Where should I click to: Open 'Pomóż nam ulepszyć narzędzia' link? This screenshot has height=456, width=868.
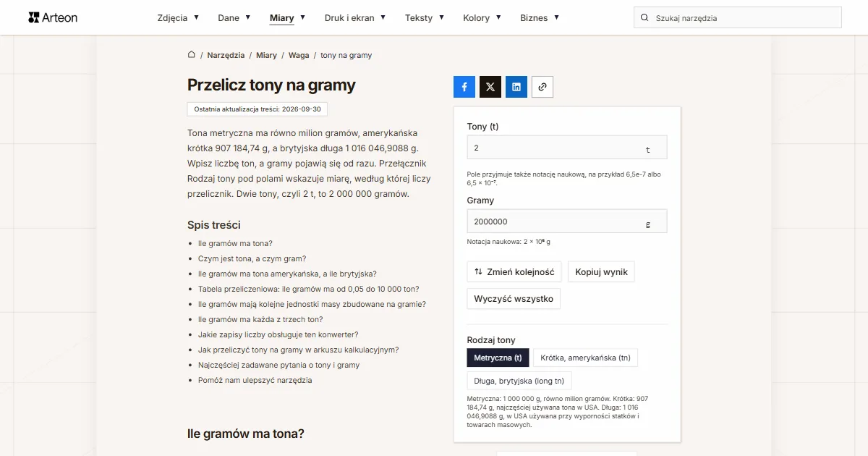[255, 380]
